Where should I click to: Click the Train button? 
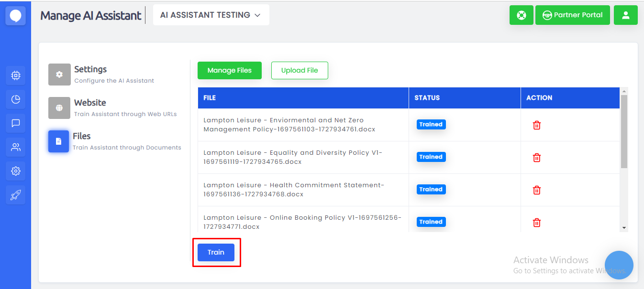tap(216, 252)
